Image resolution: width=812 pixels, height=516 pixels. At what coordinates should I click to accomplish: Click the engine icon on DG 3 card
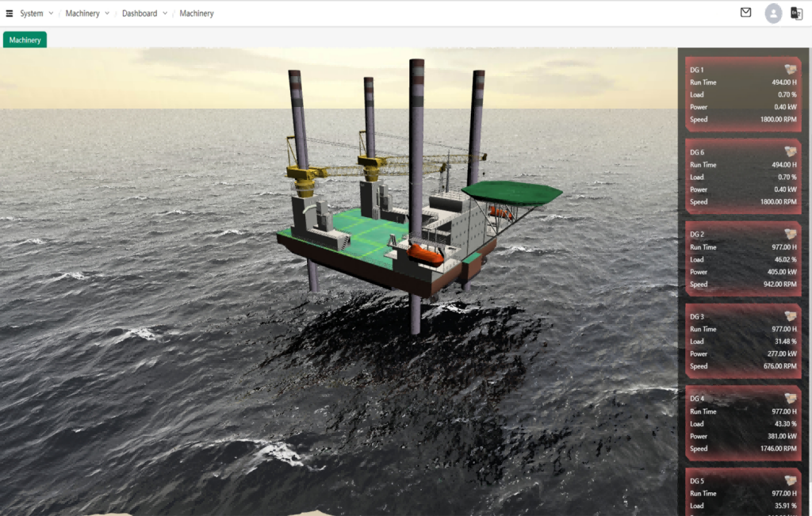[790, 316]
